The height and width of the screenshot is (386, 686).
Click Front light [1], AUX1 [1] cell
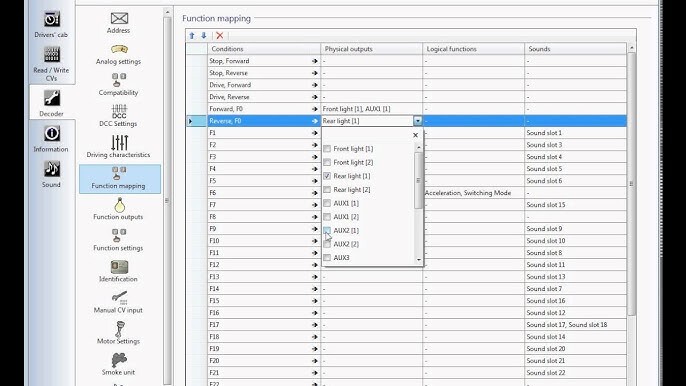click(371, 109)
